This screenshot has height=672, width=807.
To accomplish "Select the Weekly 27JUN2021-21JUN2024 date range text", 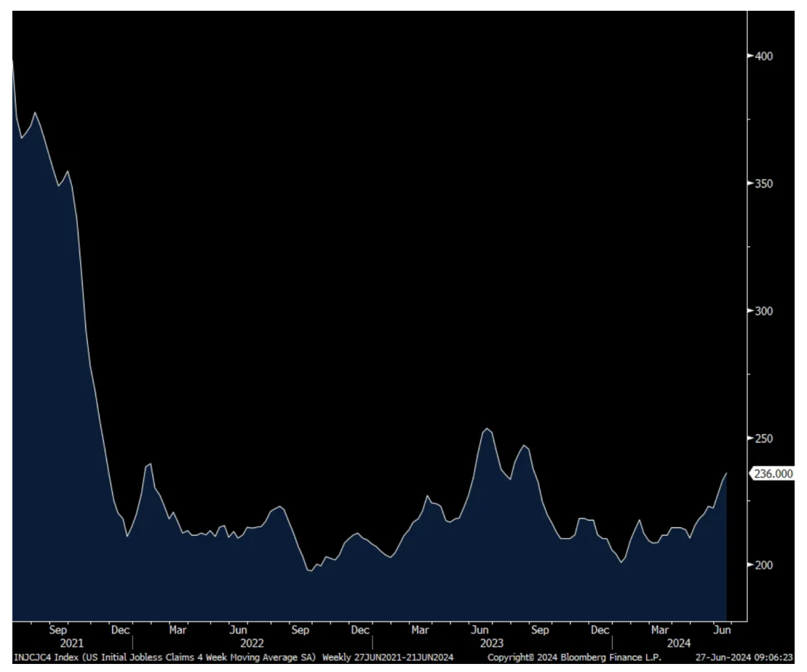I will [x=387, y=657].
